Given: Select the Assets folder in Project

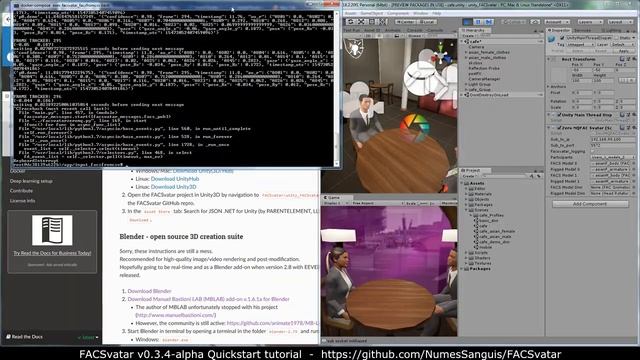Looking at the screenshot, I should tap(477, 183).
